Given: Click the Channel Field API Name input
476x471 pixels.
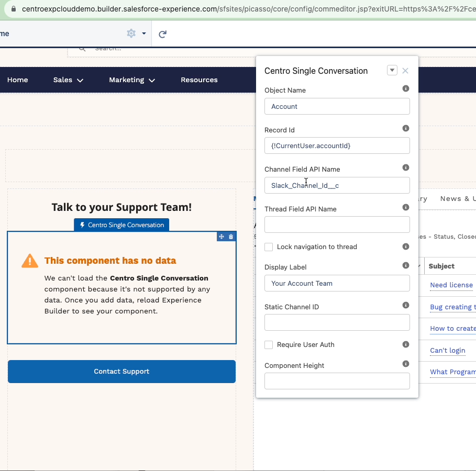Looking at the screenshot, I should (x=337, y=185).
